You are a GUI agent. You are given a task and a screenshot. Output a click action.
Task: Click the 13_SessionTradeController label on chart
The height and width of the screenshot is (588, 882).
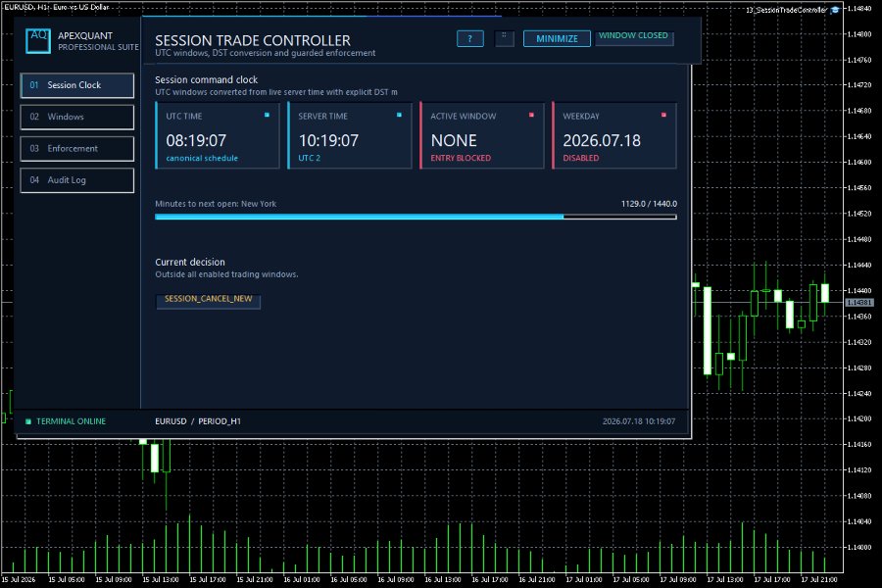[x=786, y=10]
